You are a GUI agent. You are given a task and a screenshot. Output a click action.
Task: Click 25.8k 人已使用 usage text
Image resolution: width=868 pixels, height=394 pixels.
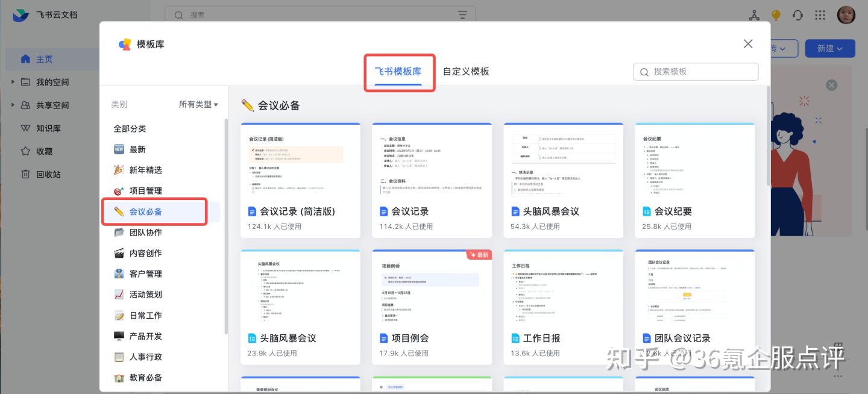pos(667,227)
